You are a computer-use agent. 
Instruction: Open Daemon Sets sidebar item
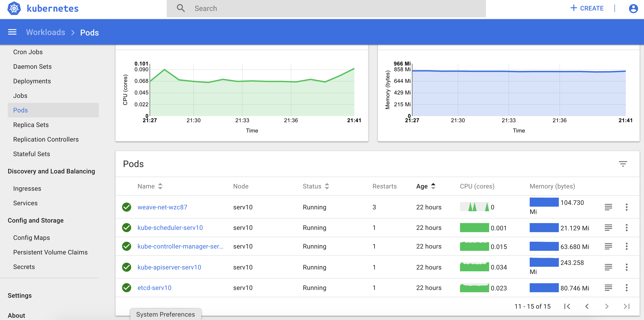pyautogui.click(x=32, y=66)
